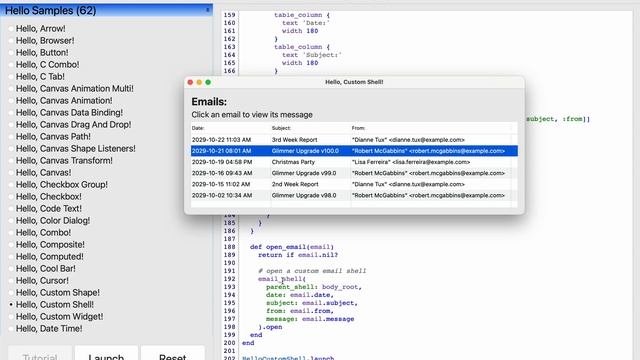Click the Hello, Custom Shape! label

tap(58, 293)
